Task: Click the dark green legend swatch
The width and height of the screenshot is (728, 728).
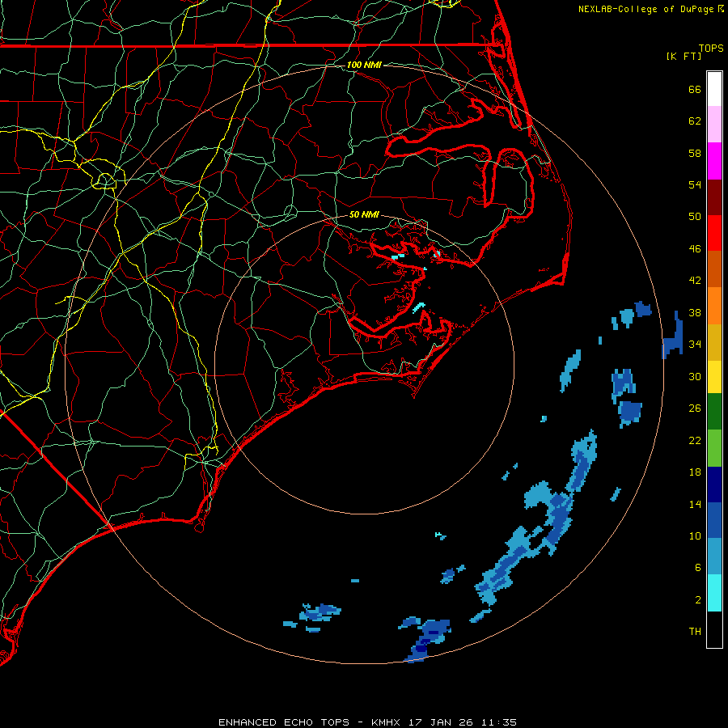Action: click(714, 412)
